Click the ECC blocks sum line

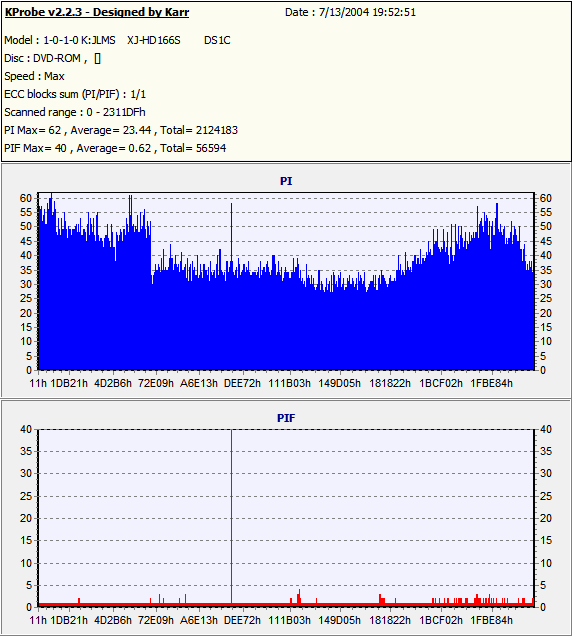tap(75, 94)
